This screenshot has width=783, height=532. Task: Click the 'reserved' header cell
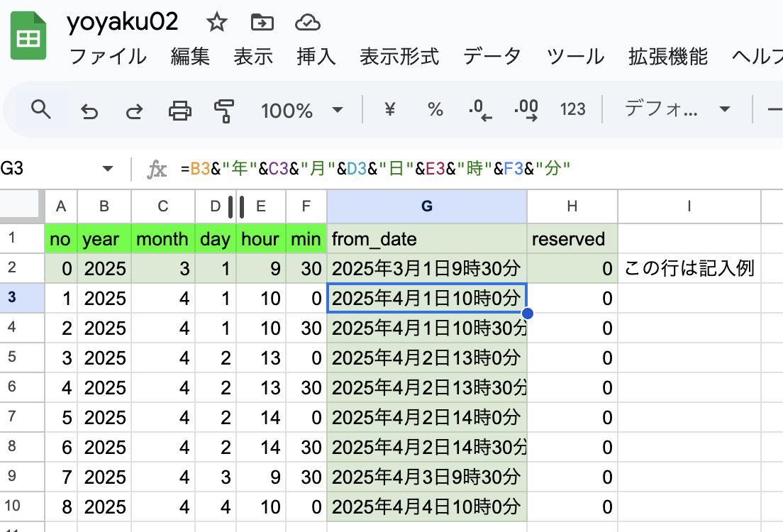(572, 239)
